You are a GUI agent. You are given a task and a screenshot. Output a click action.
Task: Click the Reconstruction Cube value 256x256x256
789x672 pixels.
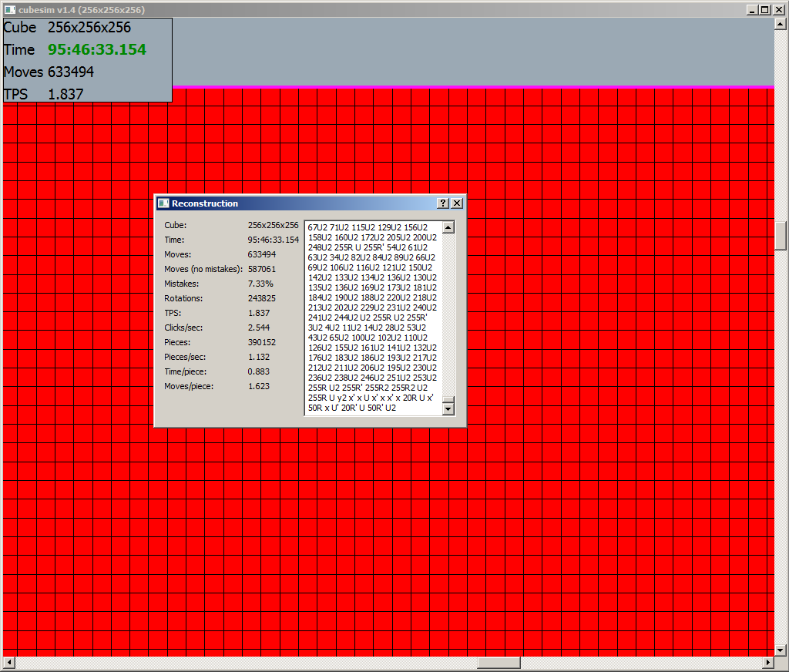274,225
